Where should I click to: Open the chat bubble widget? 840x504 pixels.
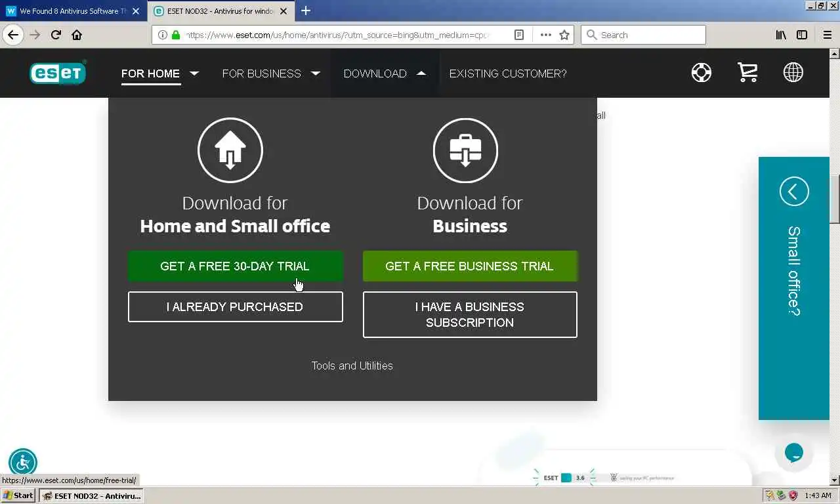point(794,453)
